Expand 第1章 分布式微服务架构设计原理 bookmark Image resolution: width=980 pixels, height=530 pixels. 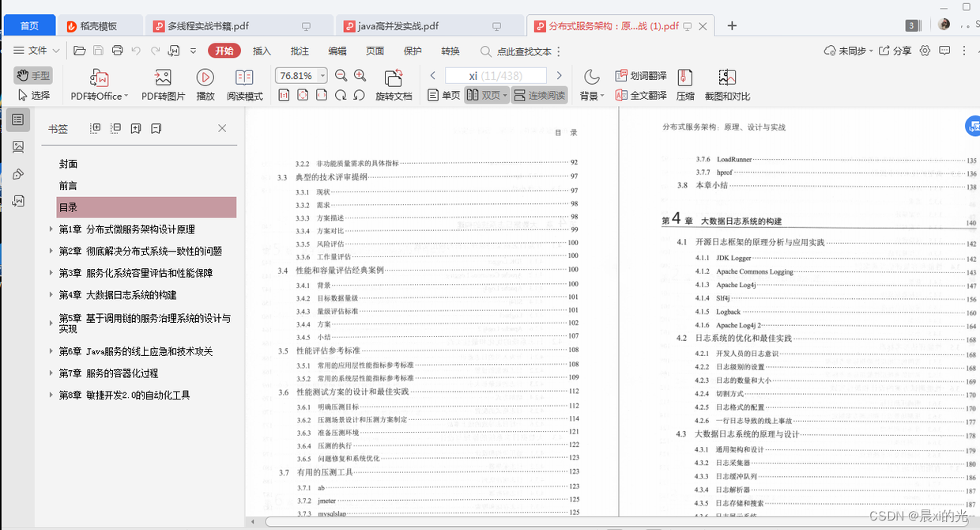[51, 229]
